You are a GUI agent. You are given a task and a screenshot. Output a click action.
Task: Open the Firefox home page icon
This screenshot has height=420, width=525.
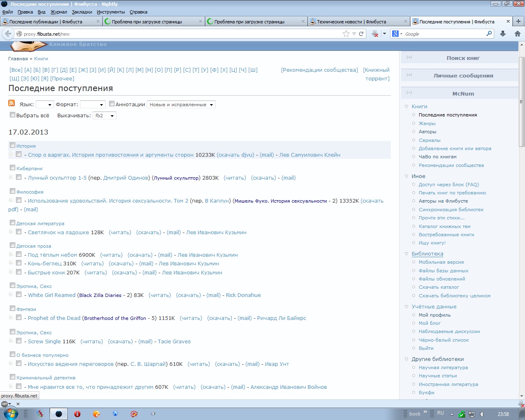(517, 34)
